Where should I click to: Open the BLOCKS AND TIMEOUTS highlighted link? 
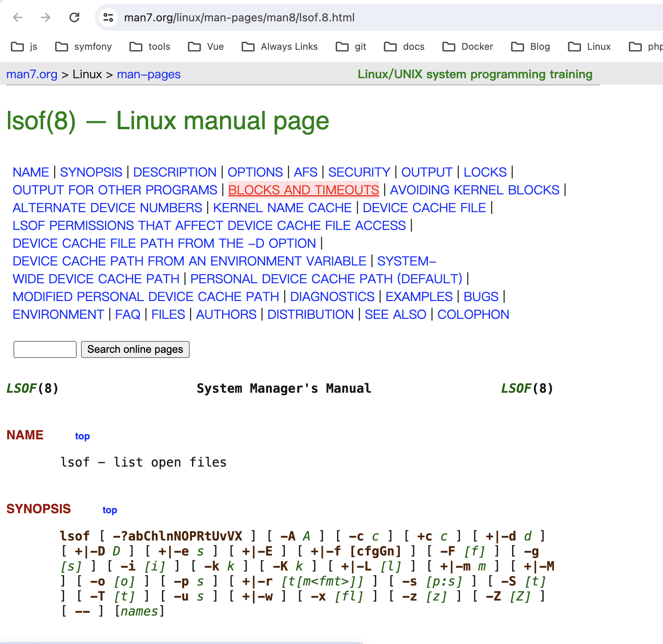pyautogui.click(x=303, y=190)
